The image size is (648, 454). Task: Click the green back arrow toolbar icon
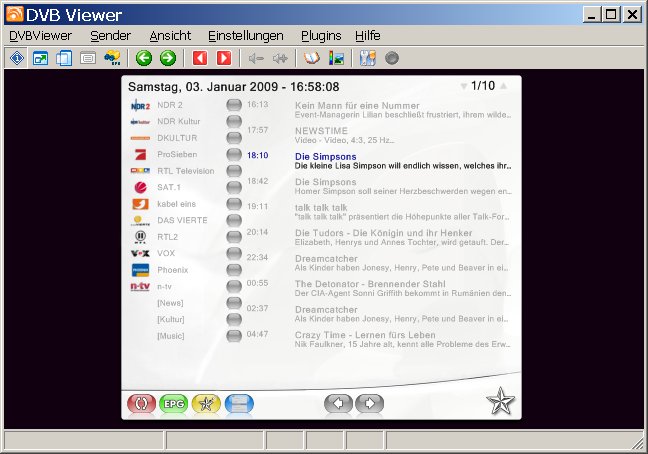(144, 58)
